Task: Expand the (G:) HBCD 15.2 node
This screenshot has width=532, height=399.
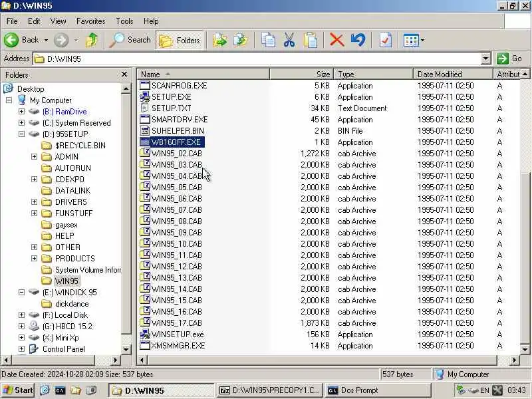Action: point(21,326)
